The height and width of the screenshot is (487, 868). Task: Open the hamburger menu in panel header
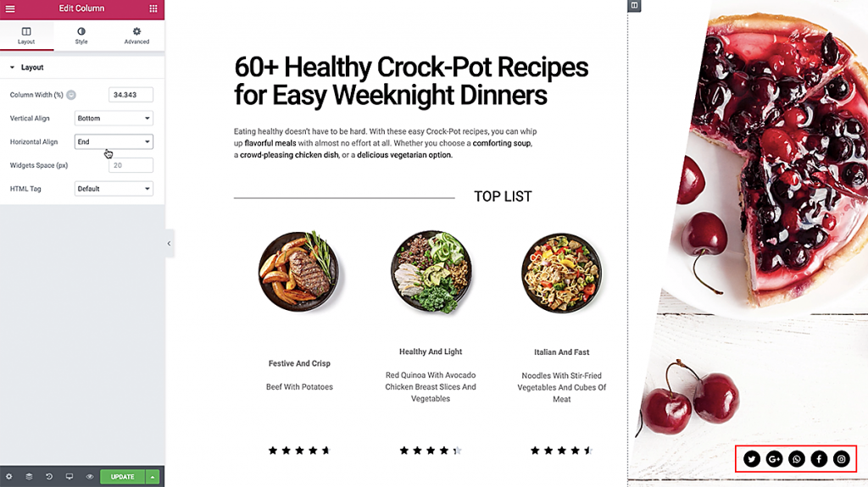pos(10,8)
